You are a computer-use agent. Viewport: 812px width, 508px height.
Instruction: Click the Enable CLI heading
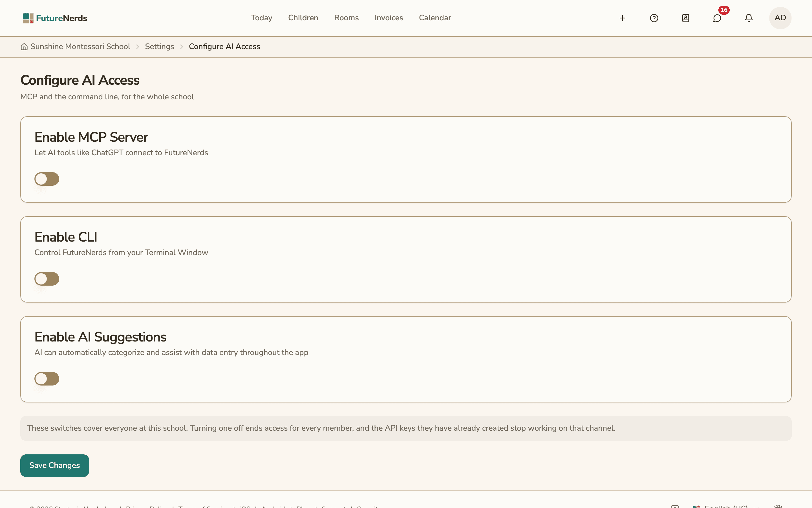tap(66, 237)
